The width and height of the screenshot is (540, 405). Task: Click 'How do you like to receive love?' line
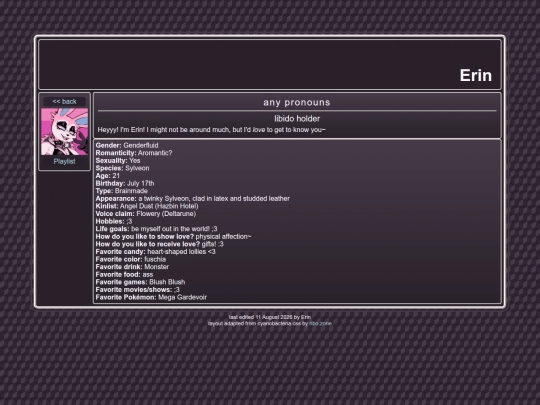coord(159,244)
